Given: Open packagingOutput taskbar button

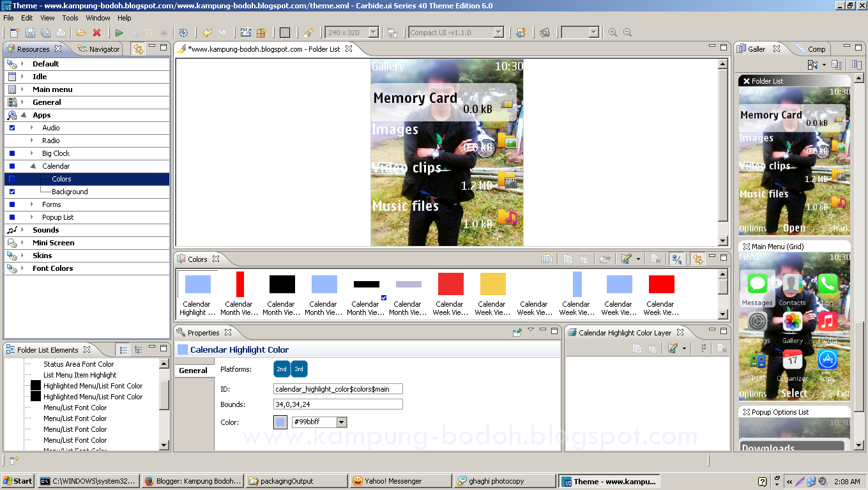Looking at the screenshot, I should pos(296,481).
